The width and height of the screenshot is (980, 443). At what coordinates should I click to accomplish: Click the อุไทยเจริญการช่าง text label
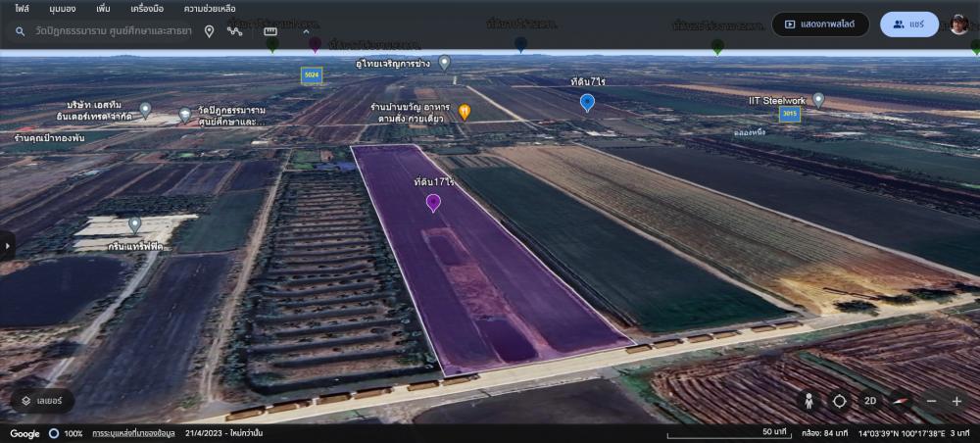tap(393, 64)
